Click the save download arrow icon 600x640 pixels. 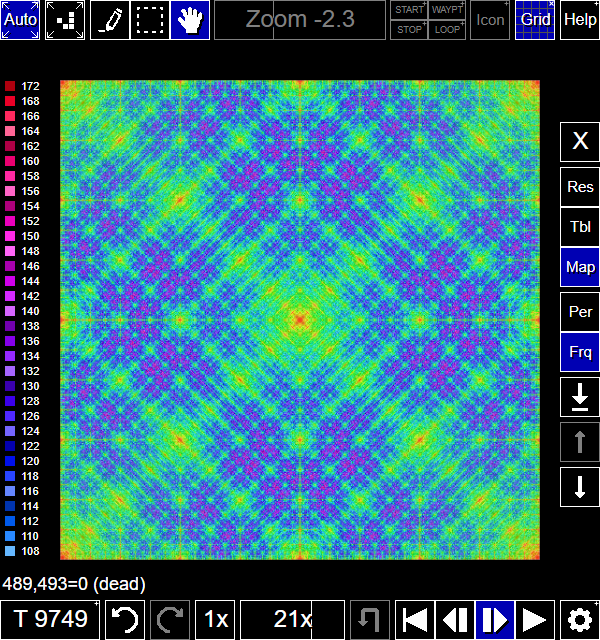[x=580, y=397]
